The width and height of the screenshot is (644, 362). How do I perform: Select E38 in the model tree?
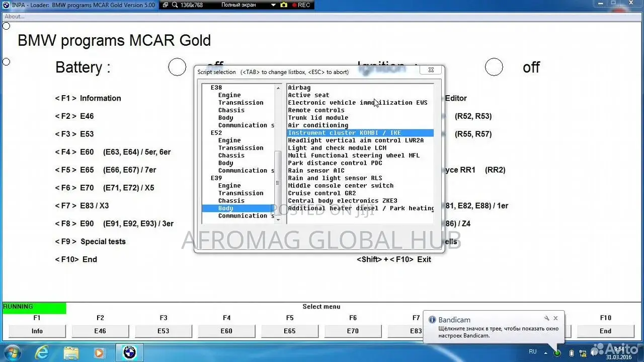[x=216, y=88]
